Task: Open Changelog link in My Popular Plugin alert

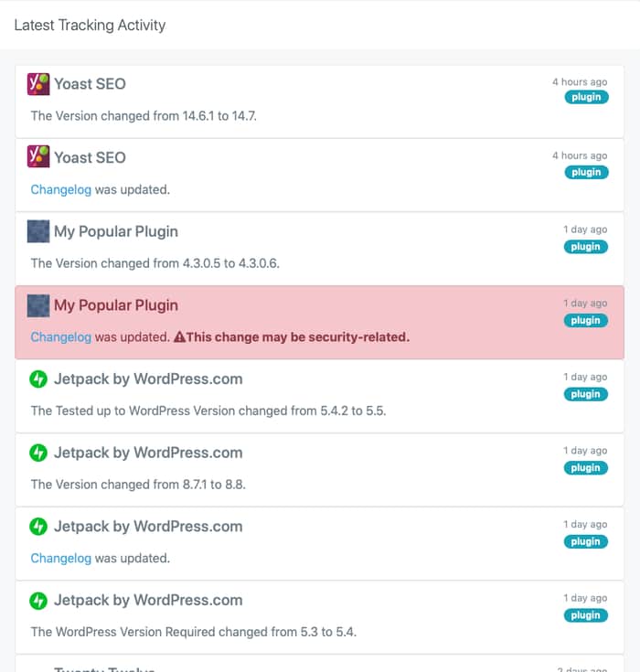Action: (x=61, y=337)
